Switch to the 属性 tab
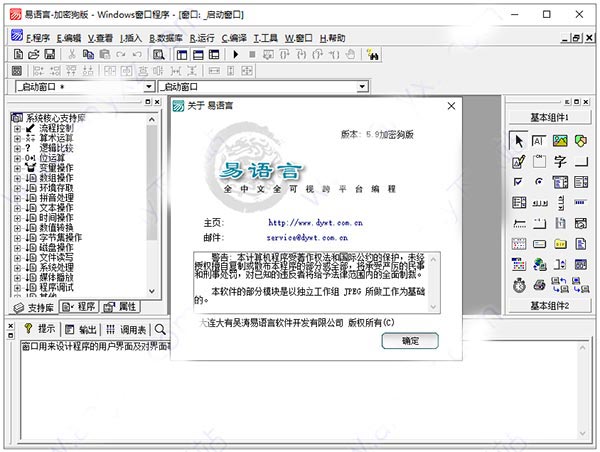Image resolution: width=600 pixels, height=452 pixels. tap(120, 307)
